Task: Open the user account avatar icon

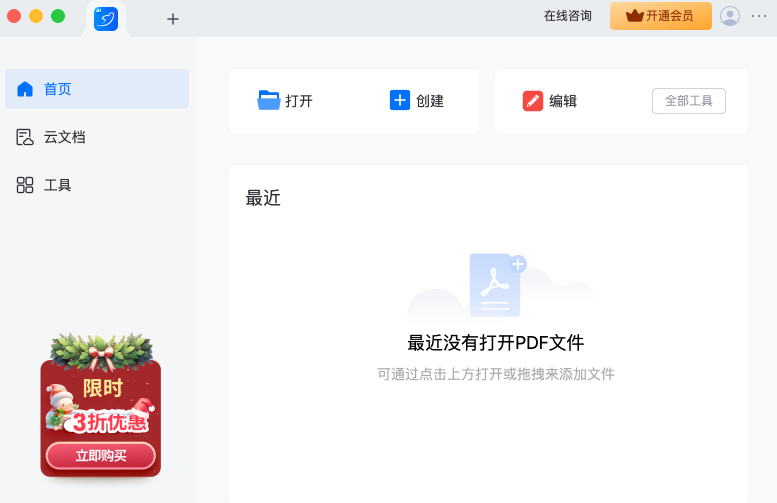Action: 730,16
